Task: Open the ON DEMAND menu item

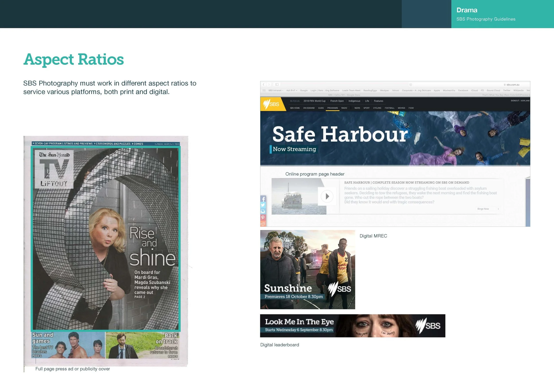Action: (x=309, y=108)
